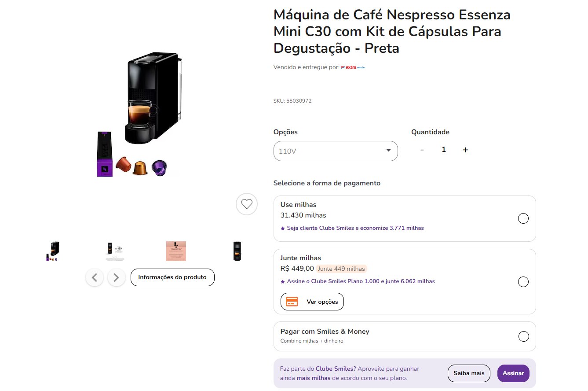Open Informações do produto

coord(172,277)
